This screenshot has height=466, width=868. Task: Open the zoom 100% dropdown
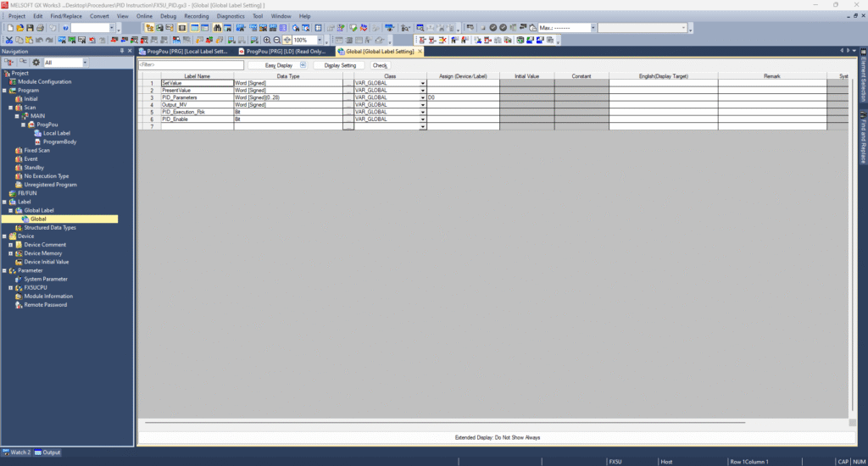tap(320, 40)
